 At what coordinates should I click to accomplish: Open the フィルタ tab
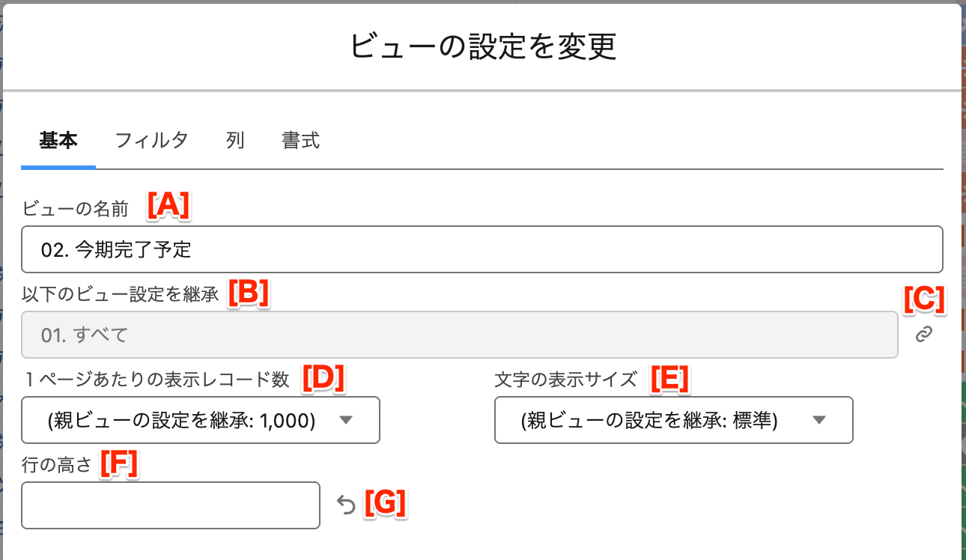pyautogui.click(x=151, y=140)
